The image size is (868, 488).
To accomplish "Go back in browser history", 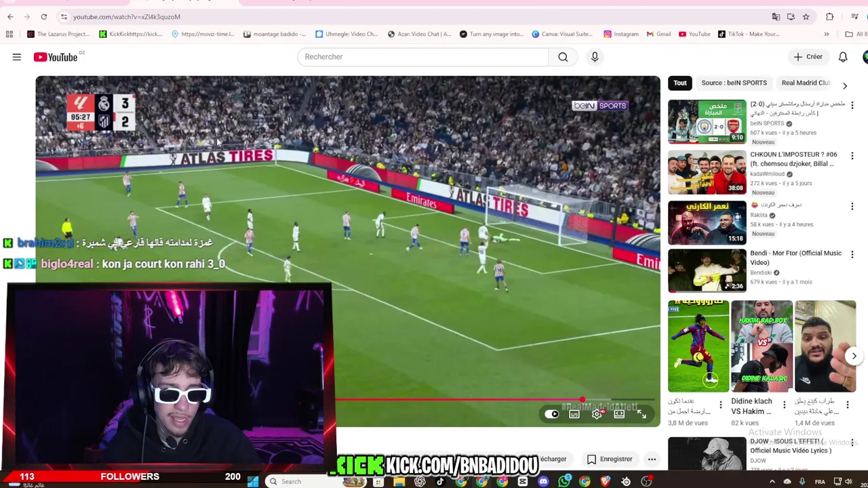I will [x=10, y=16].
